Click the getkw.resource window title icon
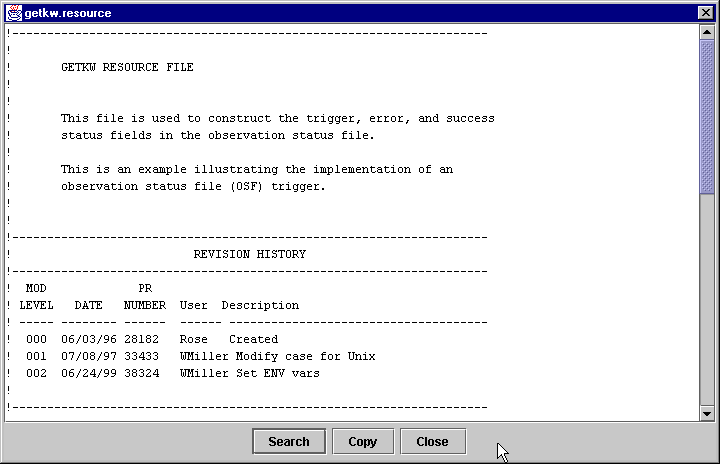The image size is (720, 464). 14,13
